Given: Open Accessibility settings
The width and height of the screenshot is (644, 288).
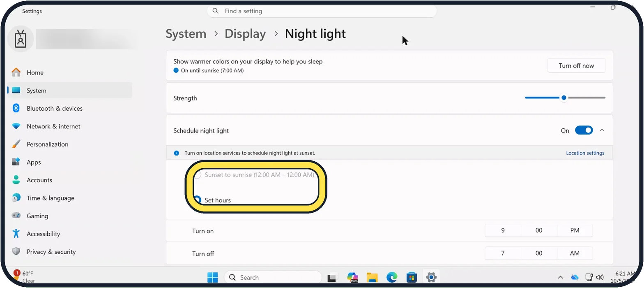Looking at the screenshot, I should click(70, 234).
